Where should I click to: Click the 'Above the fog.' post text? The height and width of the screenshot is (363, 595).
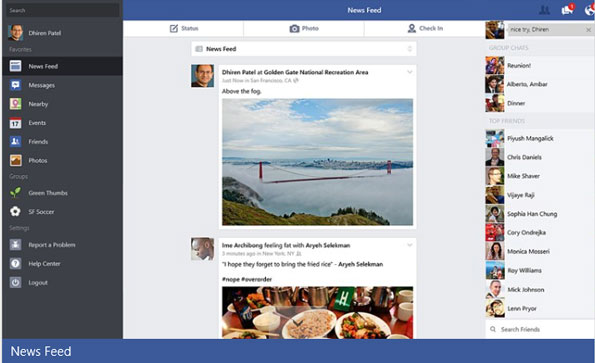click(x=242, y=91)
